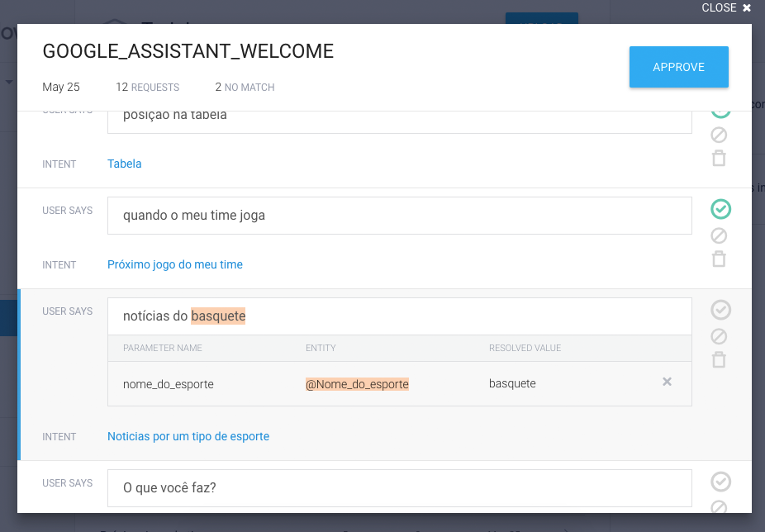The image size is (765, 532).
Task: Delete the 'quando o meu time joga' entry
Action: click(719, 259)
